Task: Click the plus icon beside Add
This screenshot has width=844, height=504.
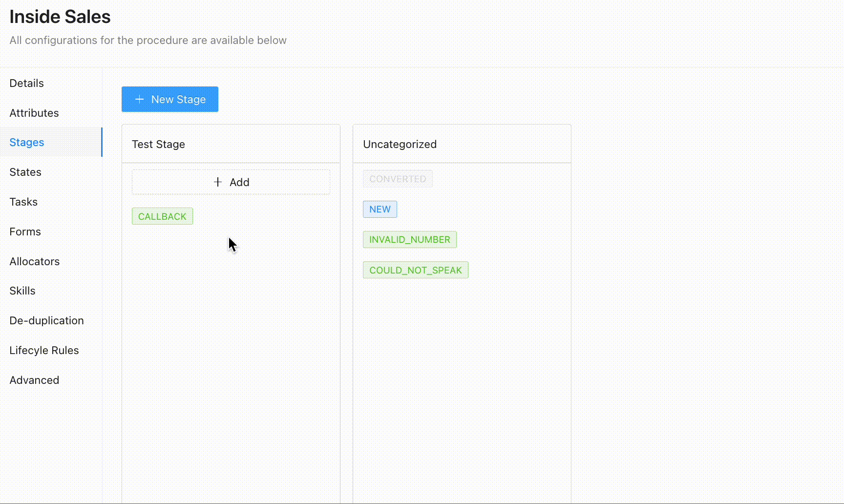Action: pos(218,182)
